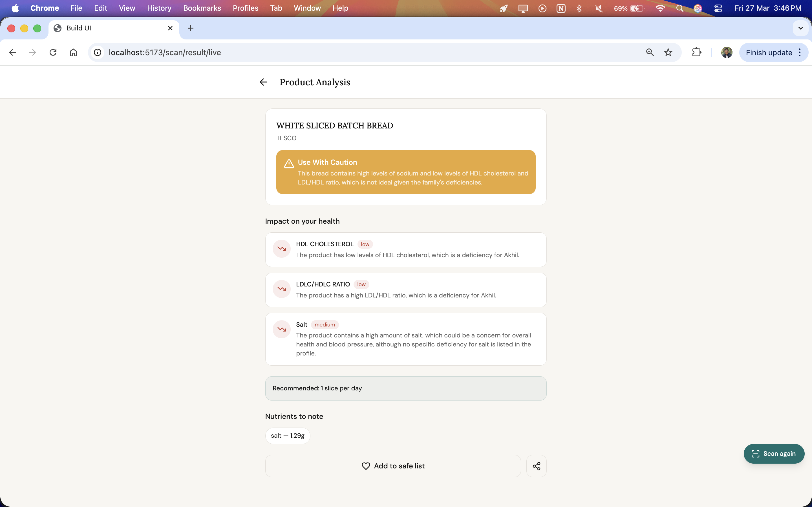Reload the page using refresh icon

pyautogui.click(x=53, y=52)
